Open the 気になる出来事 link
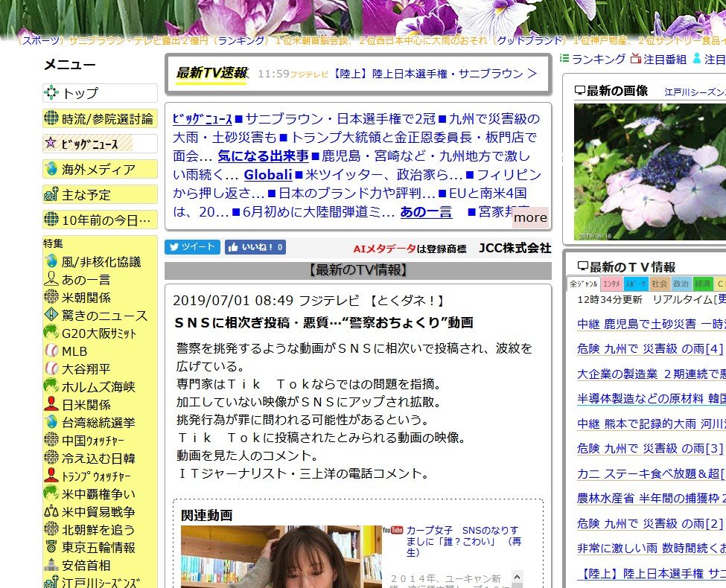The width and height of the screenshot is (726, 588). pyautogui.click(x=263, y=156)
